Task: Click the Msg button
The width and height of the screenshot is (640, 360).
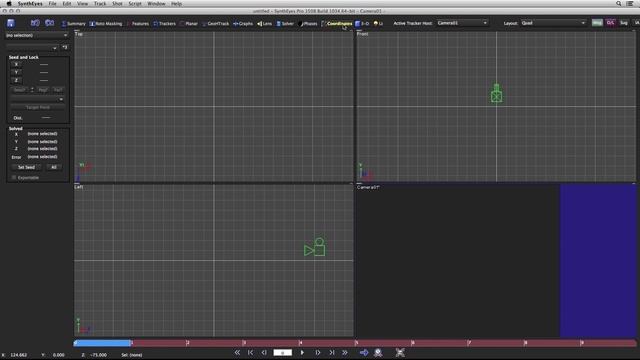Action: (597, 23)
